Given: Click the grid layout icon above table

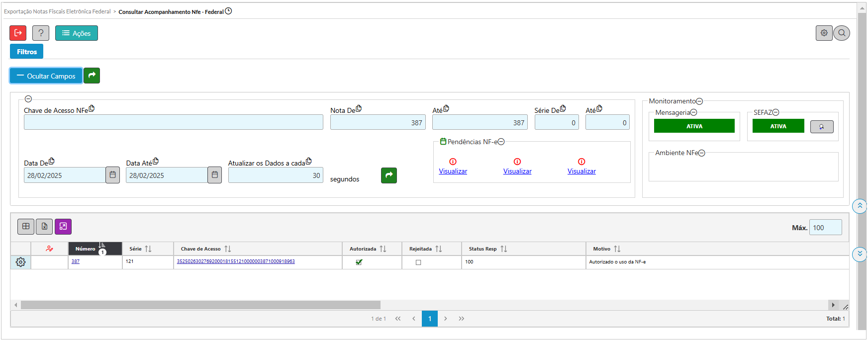Looking at the screenshot, I should 26,227.
